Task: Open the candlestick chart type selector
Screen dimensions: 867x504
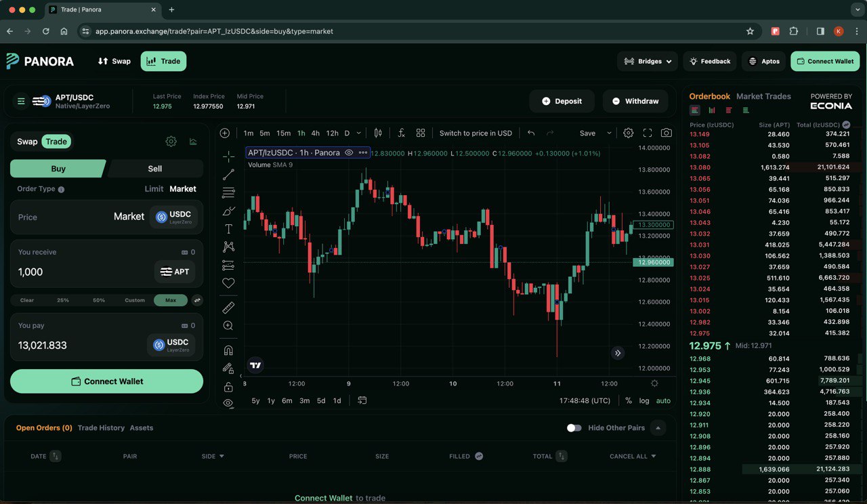Action: pyautogui.click(x=378, y=133)
